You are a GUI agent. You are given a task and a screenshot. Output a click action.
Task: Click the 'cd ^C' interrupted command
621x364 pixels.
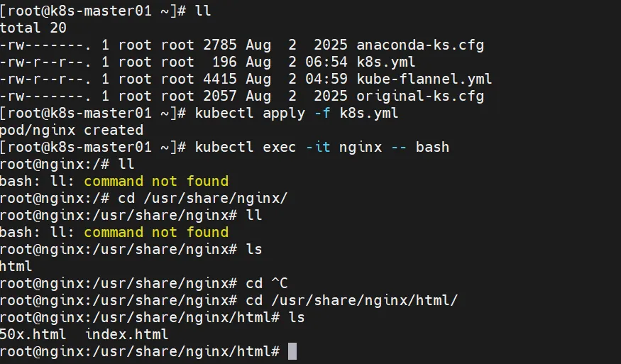[x=267, y=284]
